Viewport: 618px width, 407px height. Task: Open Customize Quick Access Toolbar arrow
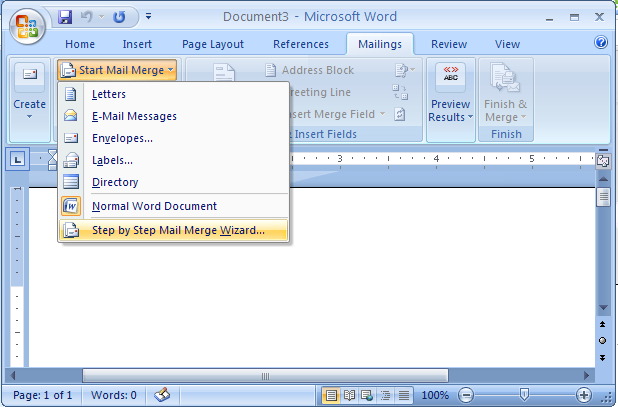(148, 17)
